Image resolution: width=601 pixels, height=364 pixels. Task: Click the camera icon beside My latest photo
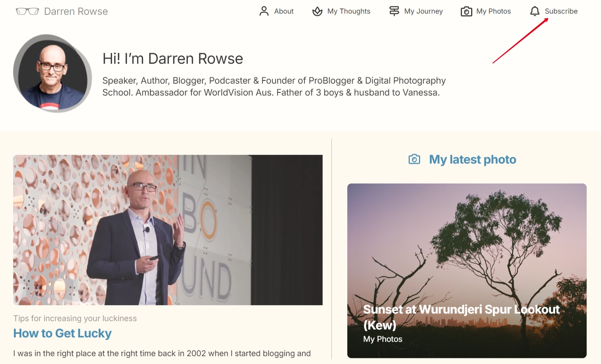[x=414, y=159]
